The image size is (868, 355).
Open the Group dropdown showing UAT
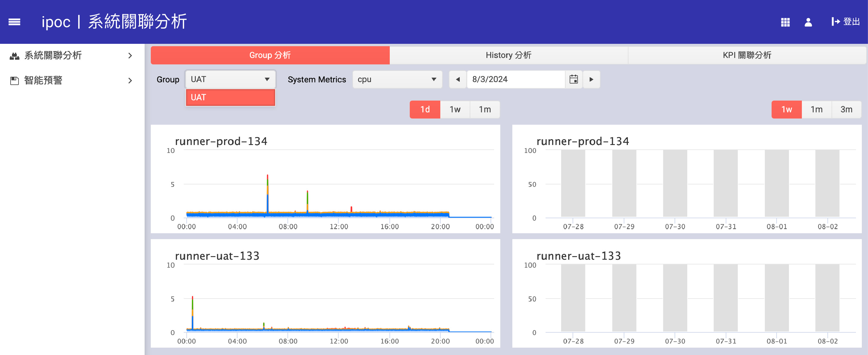[230, 79]
